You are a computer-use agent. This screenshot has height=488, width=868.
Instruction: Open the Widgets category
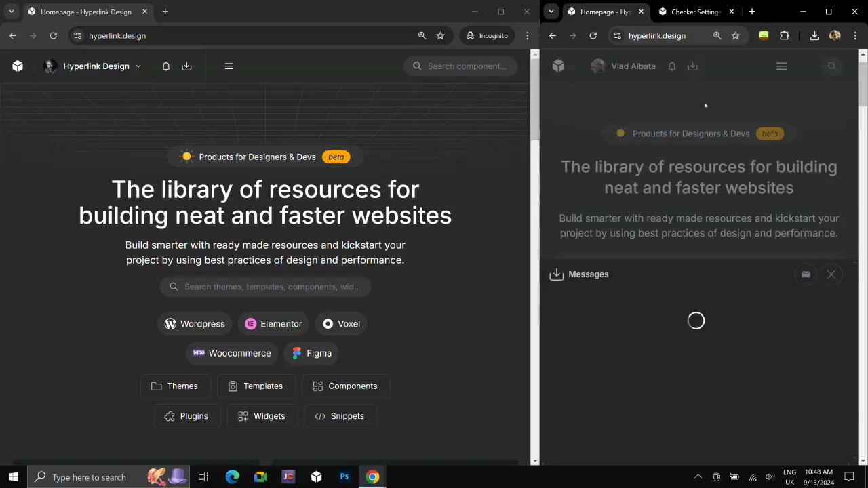coord(262,416)
